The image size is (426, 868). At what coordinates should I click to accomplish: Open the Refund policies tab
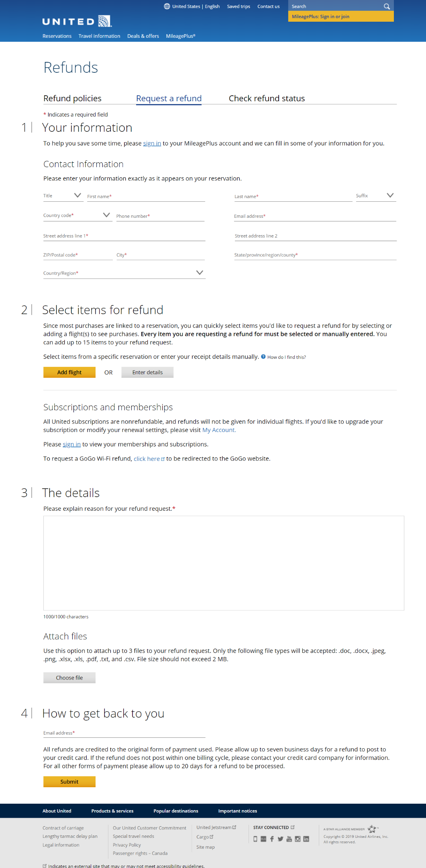(72, 98)
